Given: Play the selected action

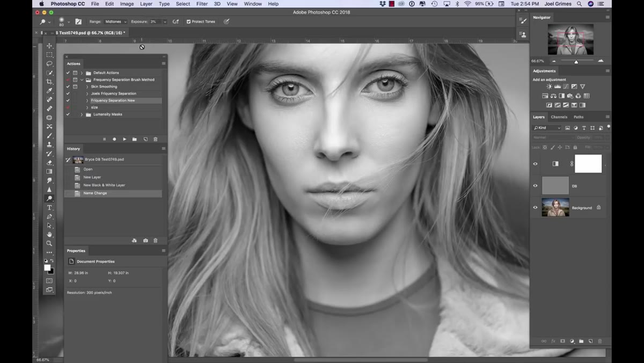Looking at the screenshot, I should pyautogui.click(x=125, y=139).
